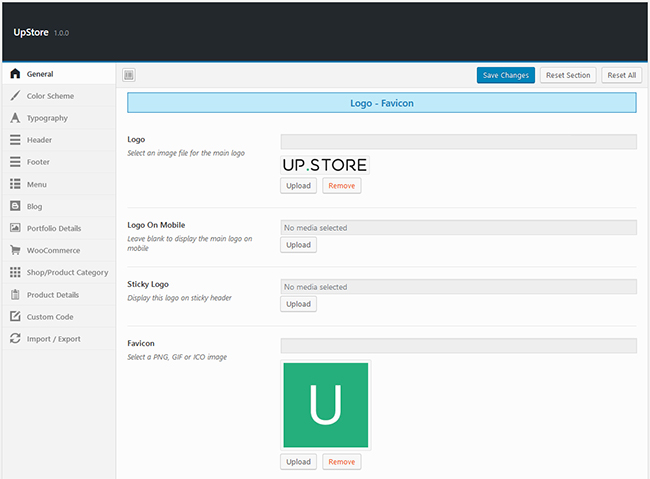Open the Custom Code section
The image size is (650, 479).
tap(50, 317)
